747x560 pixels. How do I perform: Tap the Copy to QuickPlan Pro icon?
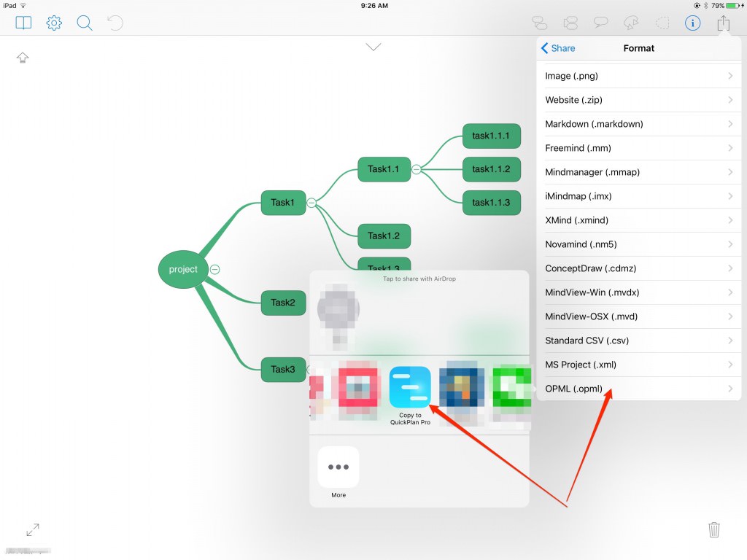pyautogui.click(x=410, y=387)
